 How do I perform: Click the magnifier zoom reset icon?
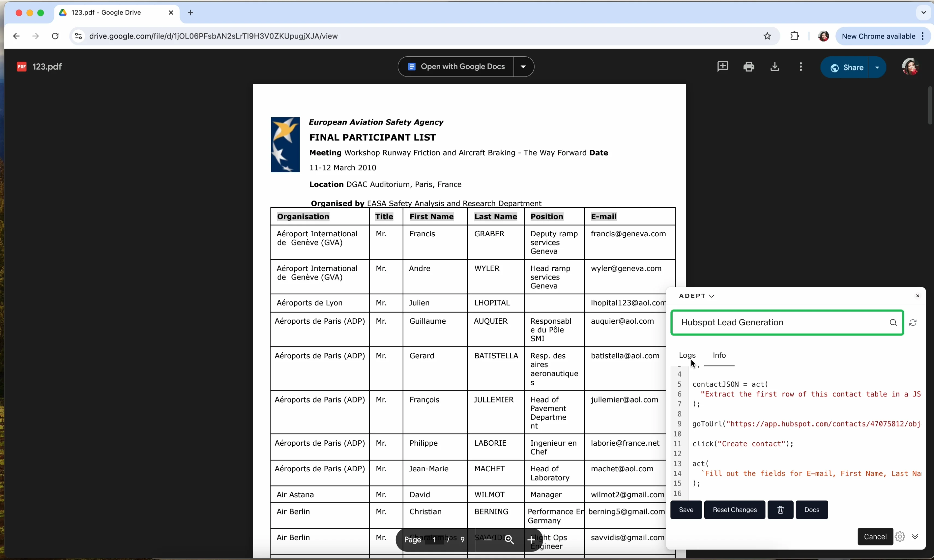coord(509,540)
